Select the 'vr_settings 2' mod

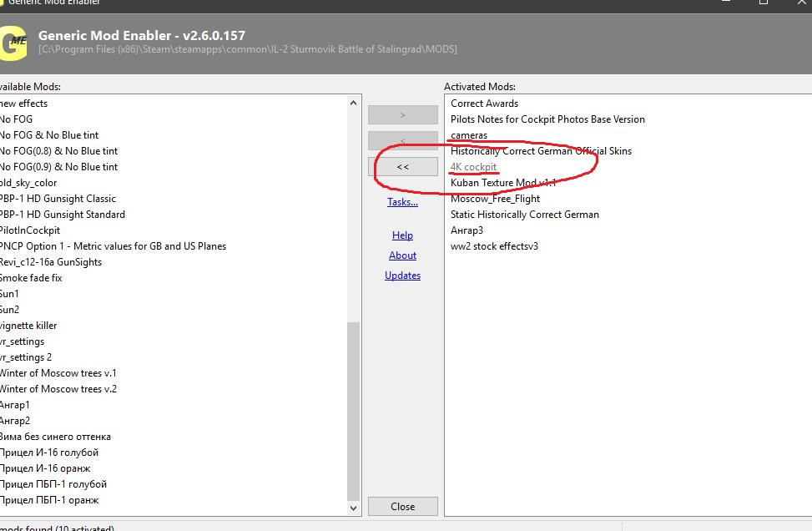[x=26, y=357]
